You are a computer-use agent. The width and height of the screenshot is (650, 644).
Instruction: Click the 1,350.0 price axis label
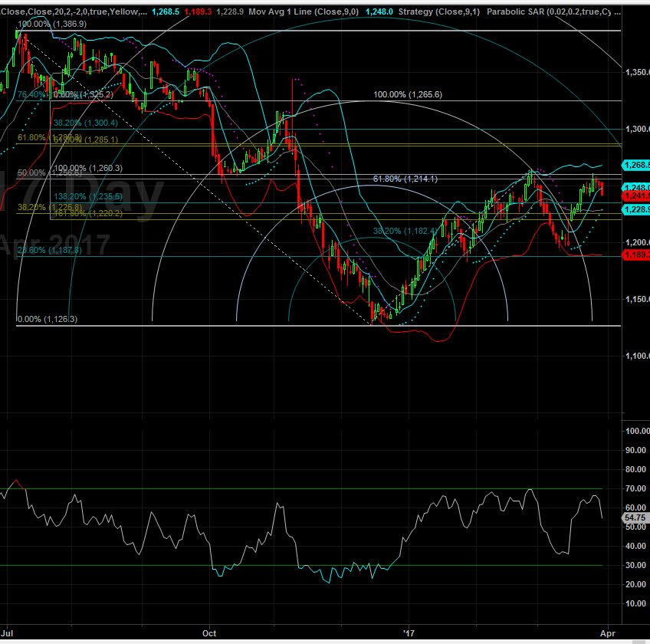tap(635, 73)
